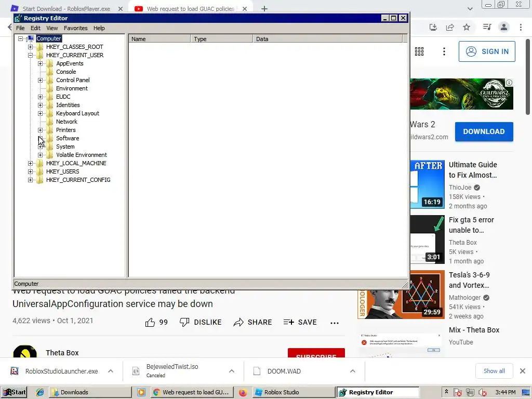Click the browser bookmark star icon

(467, 27)
